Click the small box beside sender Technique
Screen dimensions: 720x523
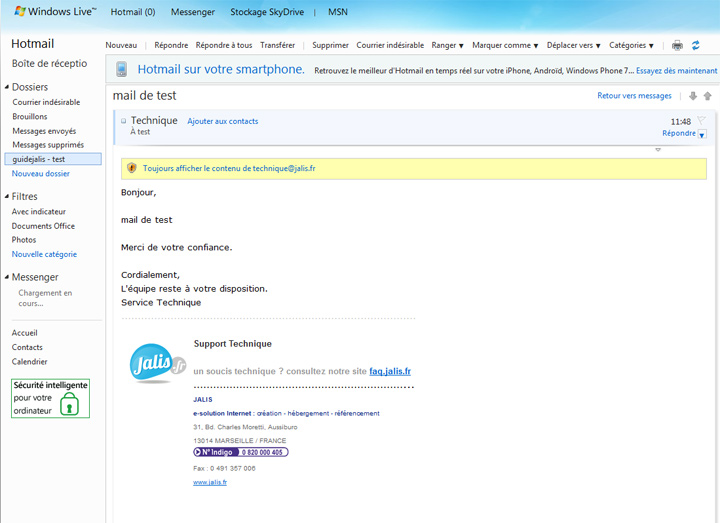point(124,121)
